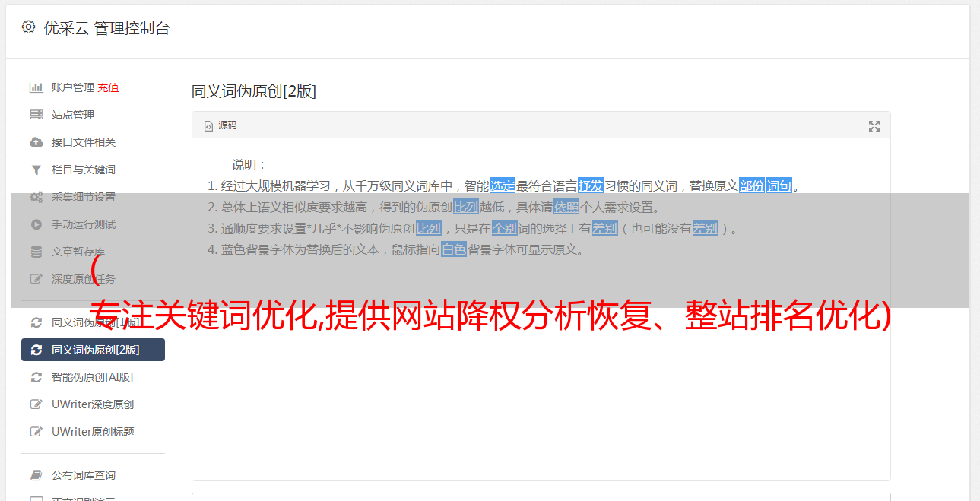
Task: Click the edit icon beside UWriter深度原创
Action: click(36, 404)
